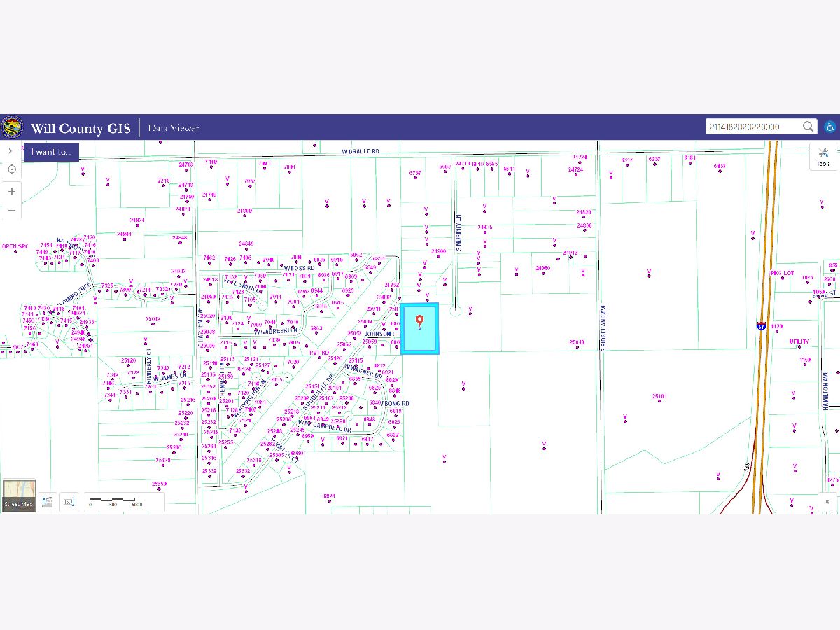Click the Will County seal logo
The width and height of the screenshot is (840, 630).
pos(12,127)
